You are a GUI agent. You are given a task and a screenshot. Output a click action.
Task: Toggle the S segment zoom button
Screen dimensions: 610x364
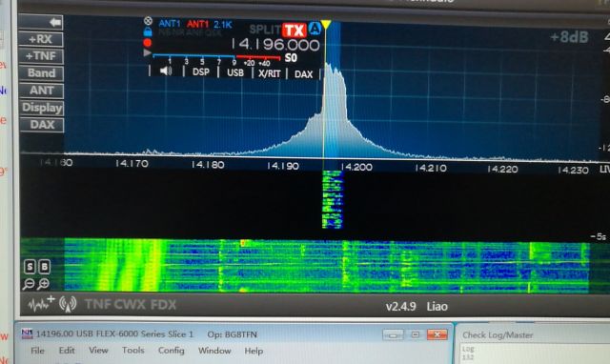point(30,267)
